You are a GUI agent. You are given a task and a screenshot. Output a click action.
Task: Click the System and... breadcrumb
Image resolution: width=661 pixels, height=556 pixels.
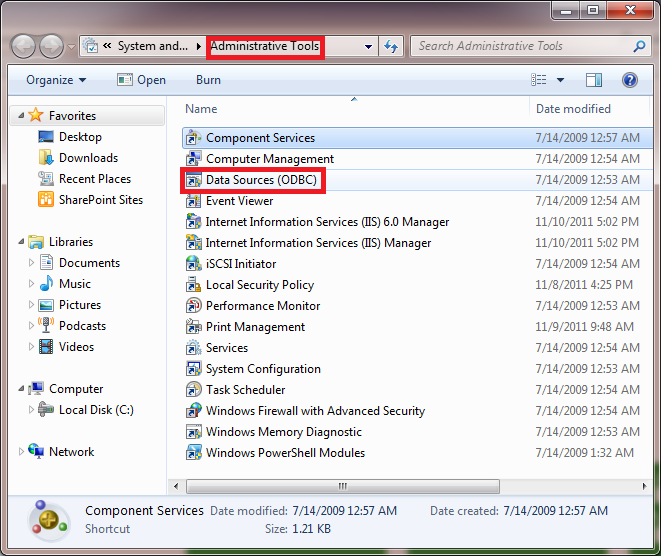pyautogui.click(x=153, y=46)
